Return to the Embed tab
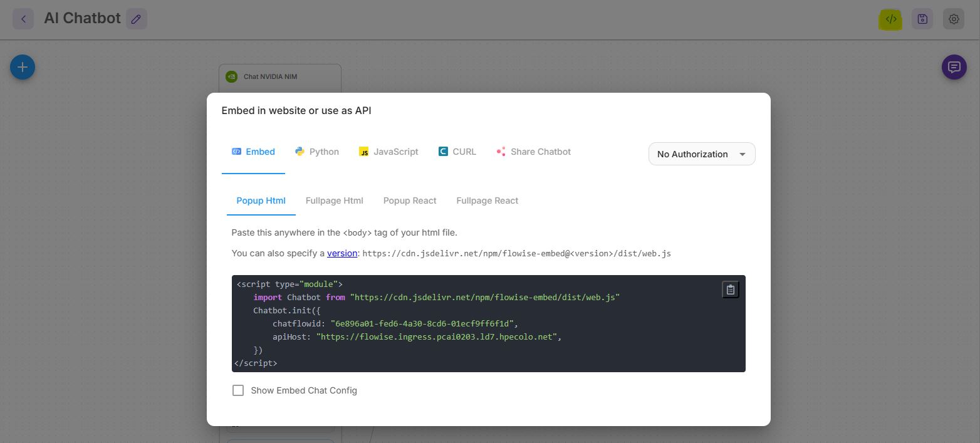The width and height of the screenshot is (980, 443). (x=253, y=151)
